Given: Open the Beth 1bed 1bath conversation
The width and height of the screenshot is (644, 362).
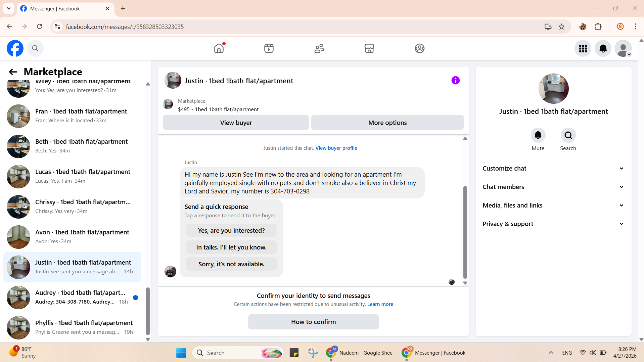Looking at the screenshot, I should tap(72, 146).
